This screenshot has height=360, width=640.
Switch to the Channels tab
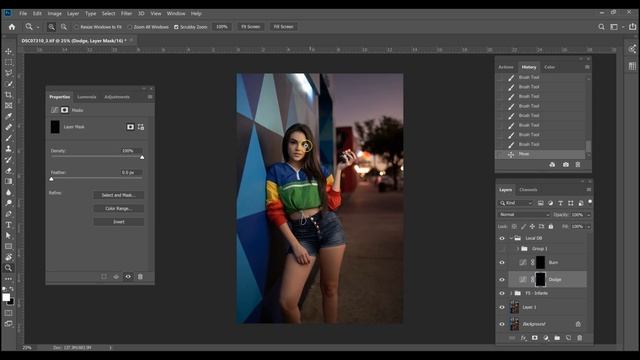528,190
